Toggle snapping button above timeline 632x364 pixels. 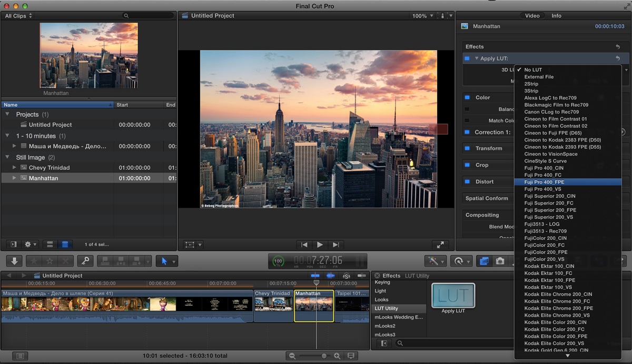(x=362, y=276)
